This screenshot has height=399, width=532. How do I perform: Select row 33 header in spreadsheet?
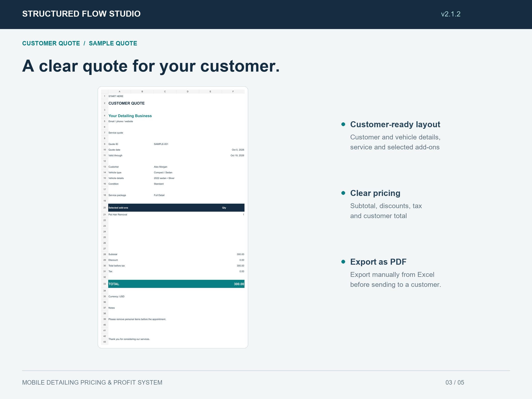coord(105,284)
